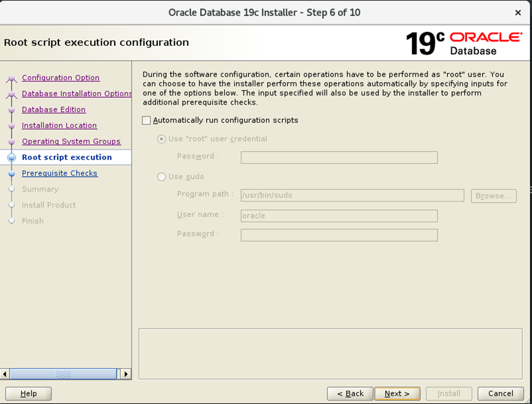Go to Database Installation Options step

(76, 93)
